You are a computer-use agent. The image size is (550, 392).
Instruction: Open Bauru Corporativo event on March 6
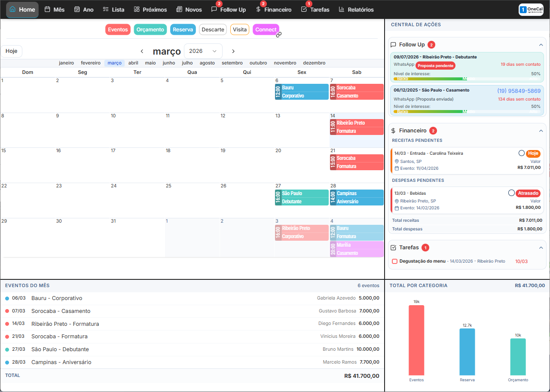[302, 92]
